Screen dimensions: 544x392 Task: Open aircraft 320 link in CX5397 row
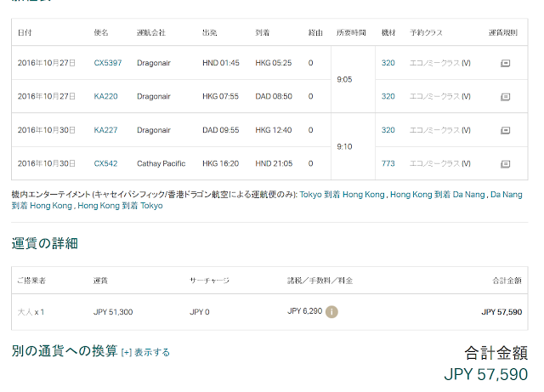(x=388, y=63)
